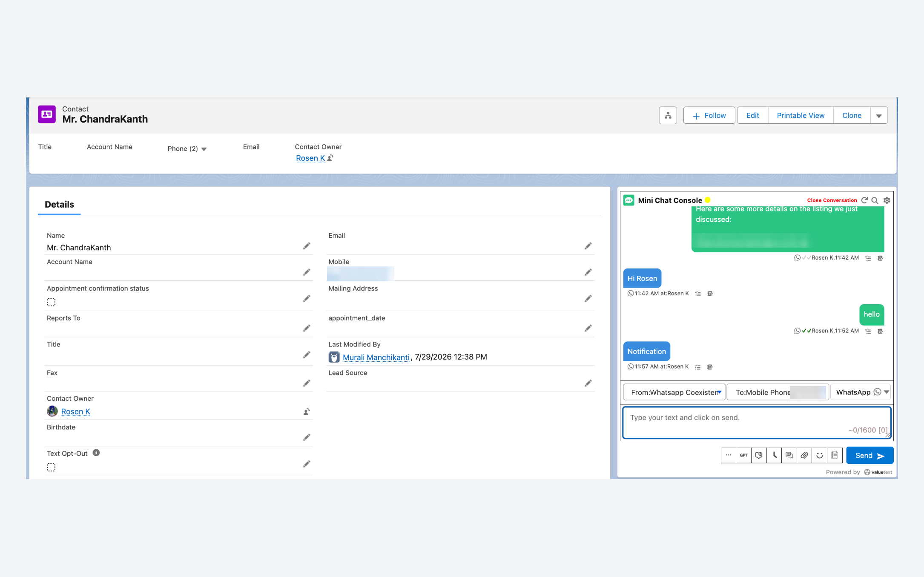Image resolution: width=924 pixels, height=577 pixels.
Task: Open the more options ellipsis in chat toolbar
Action: [x=729, y=455]
